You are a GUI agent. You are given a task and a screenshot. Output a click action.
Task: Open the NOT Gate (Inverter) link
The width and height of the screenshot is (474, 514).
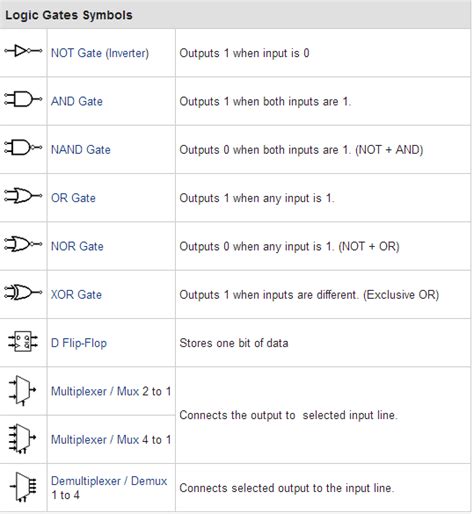pyautogui.click(x=100, y=53)
